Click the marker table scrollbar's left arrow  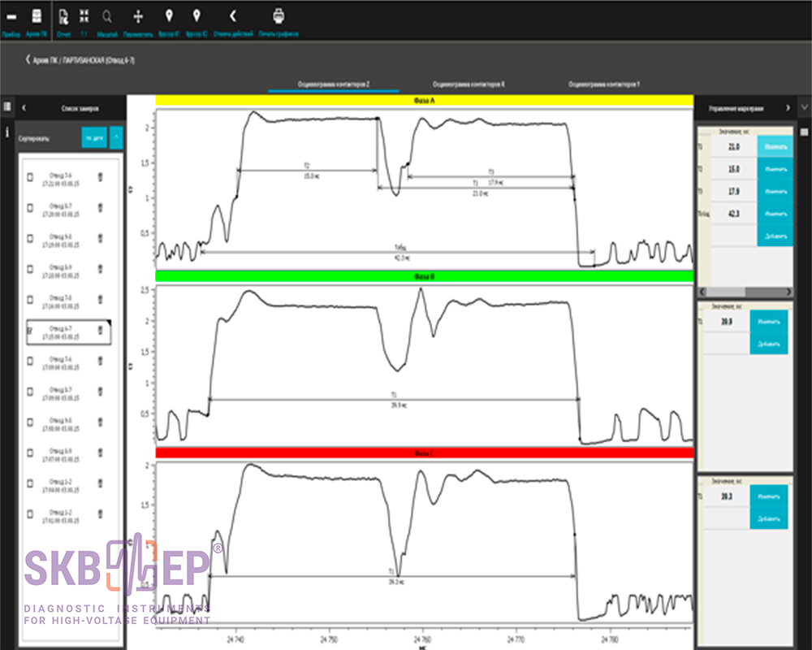702,292
